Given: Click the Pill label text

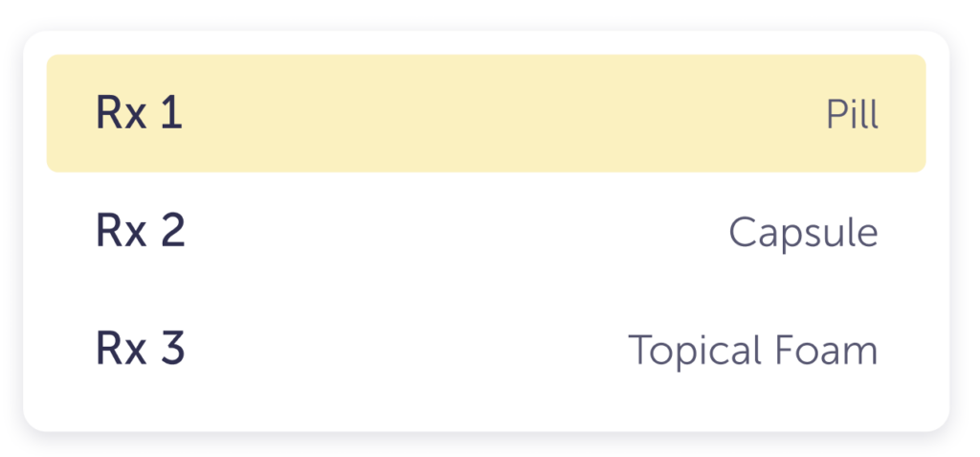Looking at the screenshot, I should tap(852, 115).
